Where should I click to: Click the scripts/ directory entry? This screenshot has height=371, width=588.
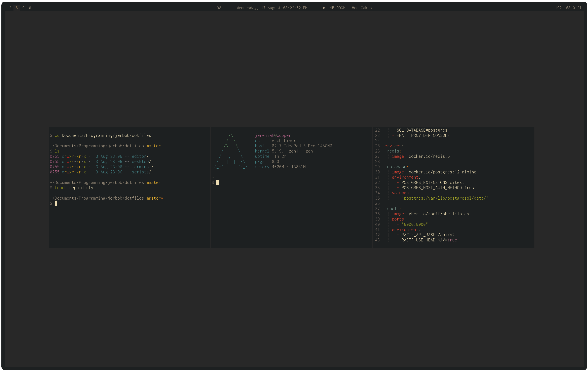click(141, 172)
